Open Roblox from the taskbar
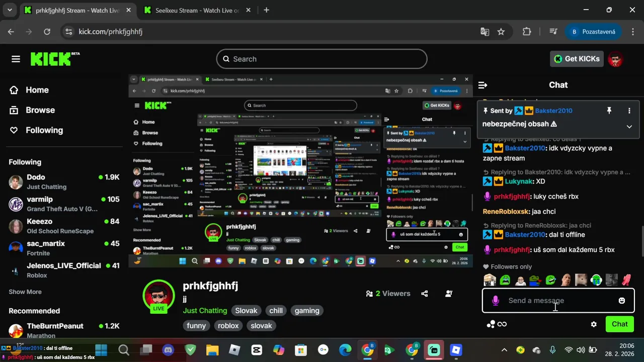Image resolution: width=644 pixels, height=362 pixels. (x=234, y=350)
